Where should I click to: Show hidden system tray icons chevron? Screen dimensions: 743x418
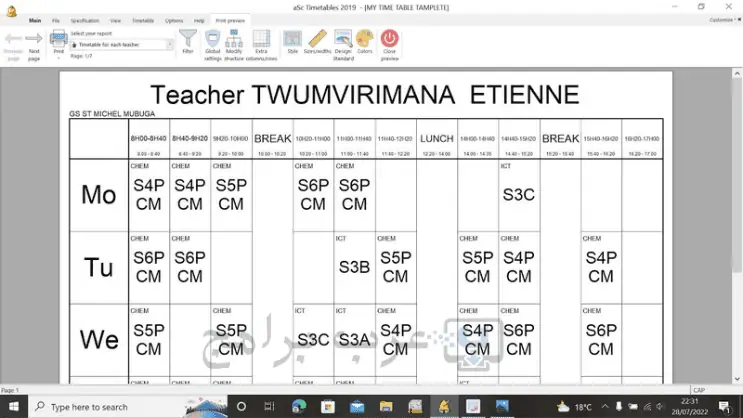pyautogui.click(x=605, y=406)
